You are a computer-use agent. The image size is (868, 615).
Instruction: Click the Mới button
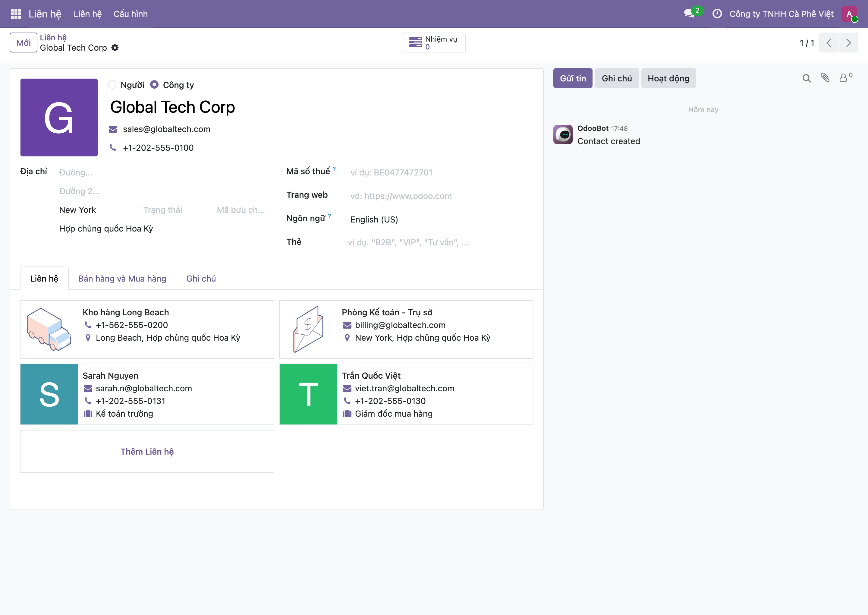point(24,43)
